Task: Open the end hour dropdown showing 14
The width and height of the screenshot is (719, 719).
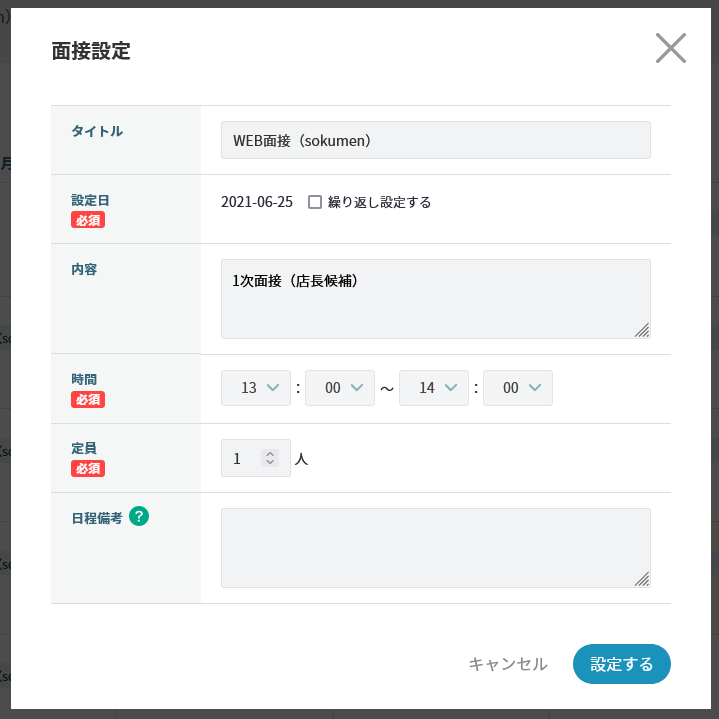Action: tap(434, 388)
